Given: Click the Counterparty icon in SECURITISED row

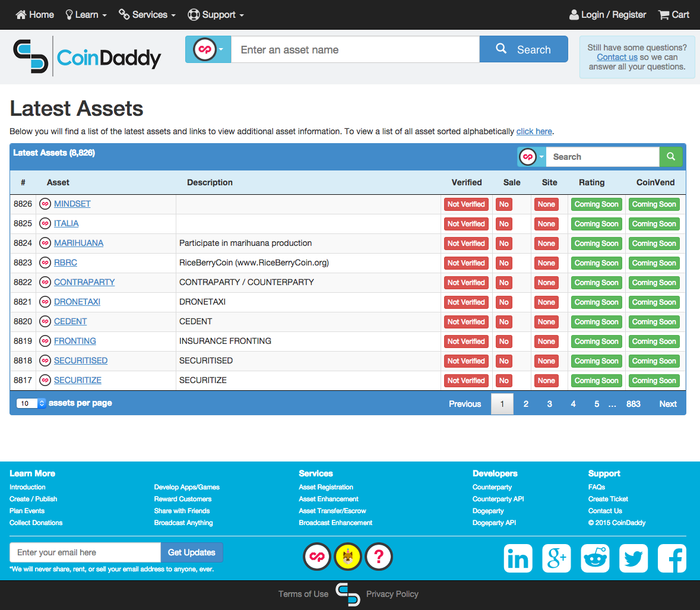Looking at the screenshot, I should [45, 361].
